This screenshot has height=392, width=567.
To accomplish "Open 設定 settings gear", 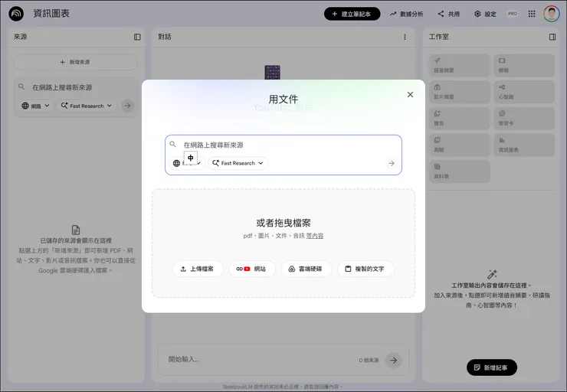I will tap(485, 14).
